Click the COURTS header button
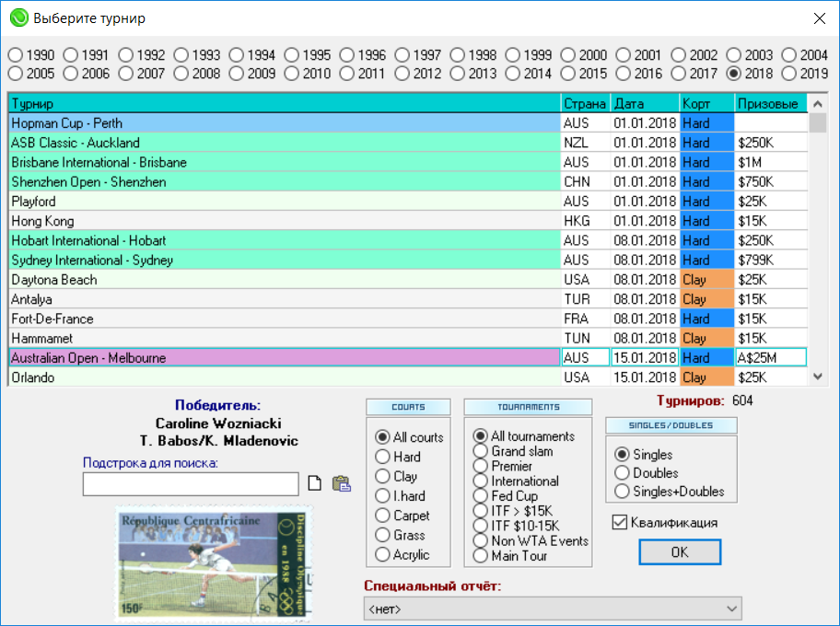This screenshot has height=626, width=840. pyautogui.click(x=408, y=407)
